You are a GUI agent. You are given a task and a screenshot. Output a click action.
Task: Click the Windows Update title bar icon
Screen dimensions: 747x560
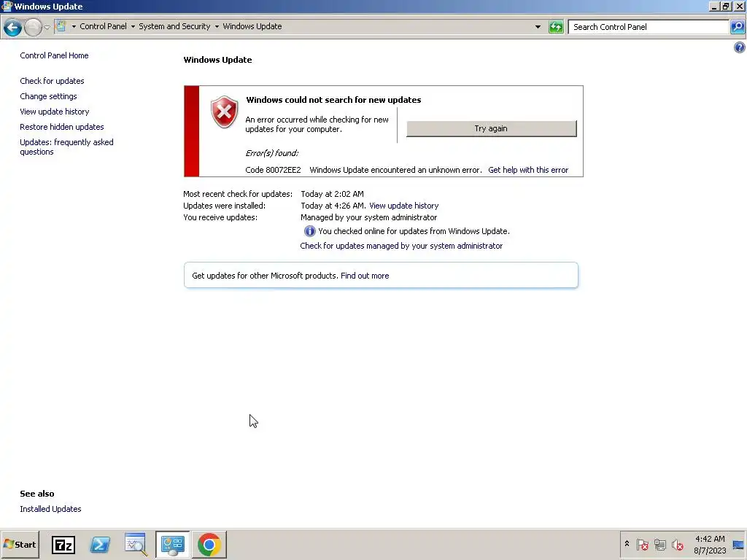point(7,6)
